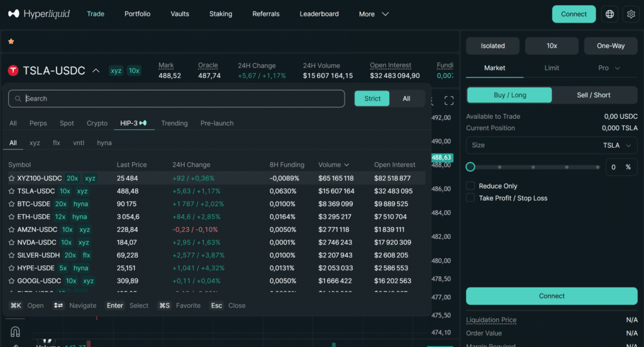Screen dimensions: 644x347
Task: Go to Vaults page
Action: (x=179, y=14)
